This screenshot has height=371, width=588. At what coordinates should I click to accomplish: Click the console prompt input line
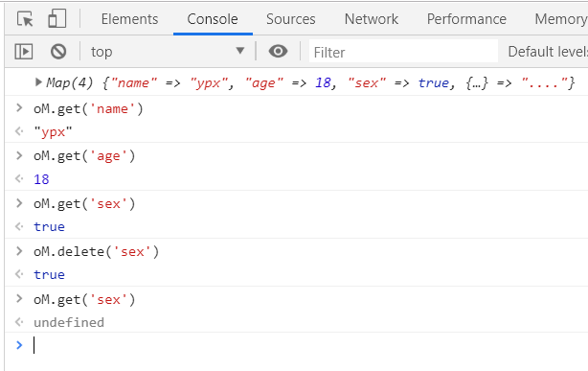310,345
